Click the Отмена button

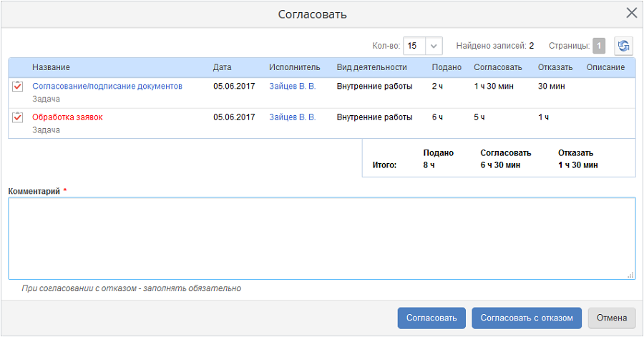tap(611, 318)
